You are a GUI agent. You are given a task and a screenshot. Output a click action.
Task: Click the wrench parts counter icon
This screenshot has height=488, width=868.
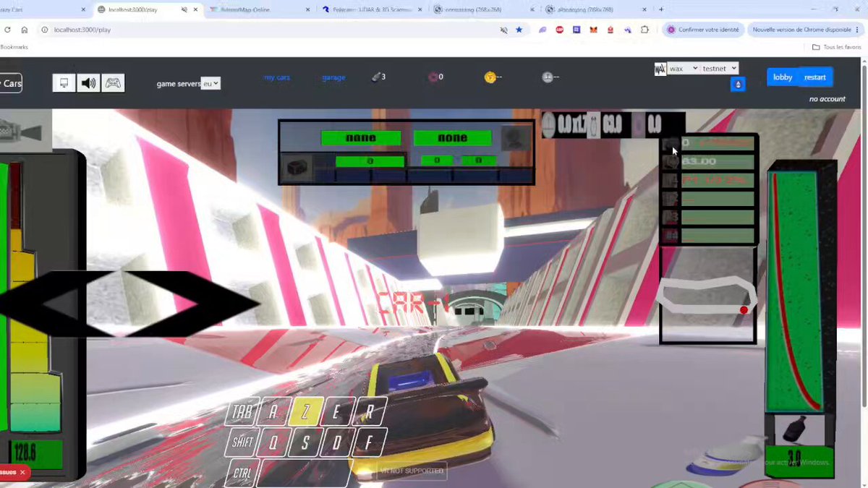coord(375,77)
